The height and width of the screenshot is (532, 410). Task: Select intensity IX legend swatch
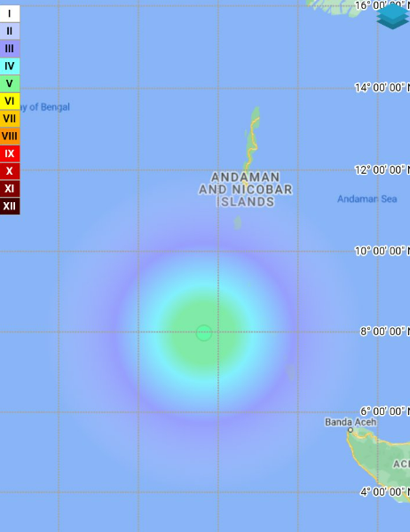10,153
